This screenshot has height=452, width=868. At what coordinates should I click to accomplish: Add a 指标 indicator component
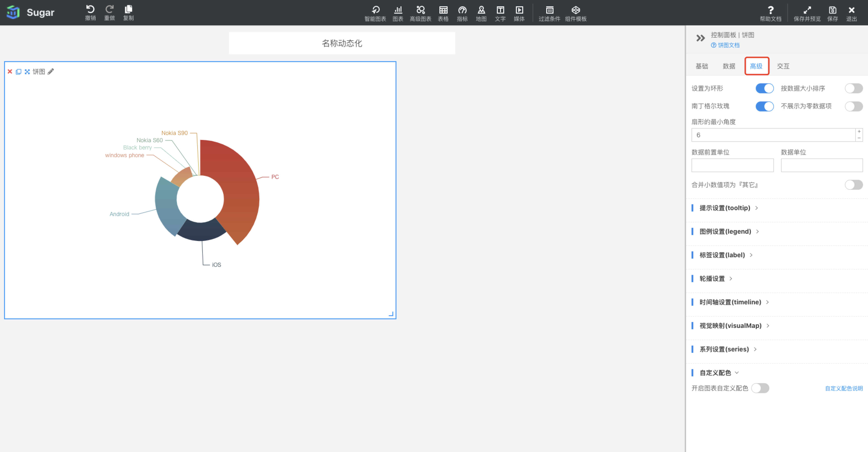coord(462,14)
